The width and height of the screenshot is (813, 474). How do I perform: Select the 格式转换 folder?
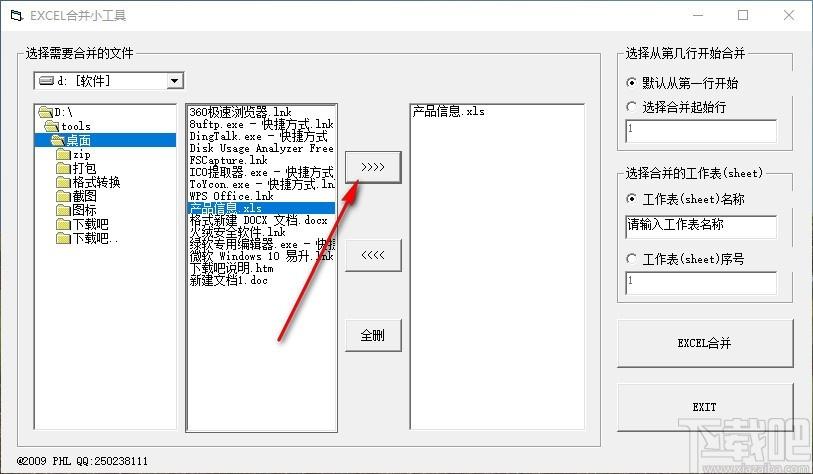88,182
